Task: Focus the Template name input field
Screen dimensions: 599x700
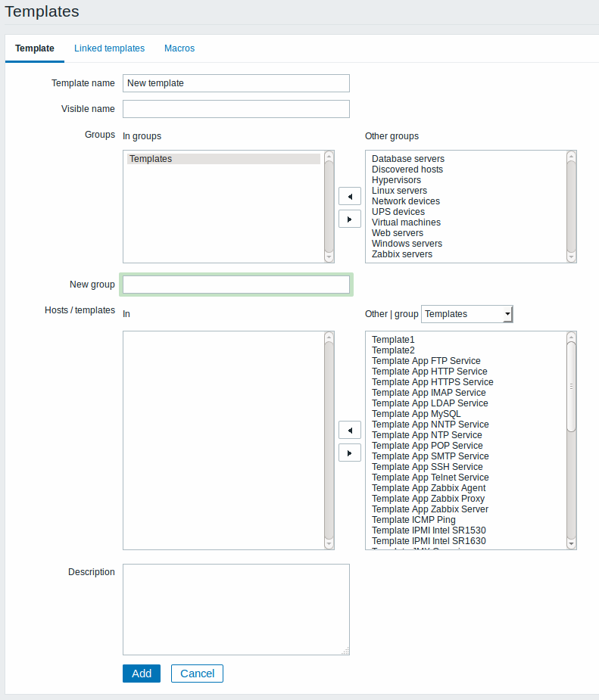Action: tap(236, 83)
